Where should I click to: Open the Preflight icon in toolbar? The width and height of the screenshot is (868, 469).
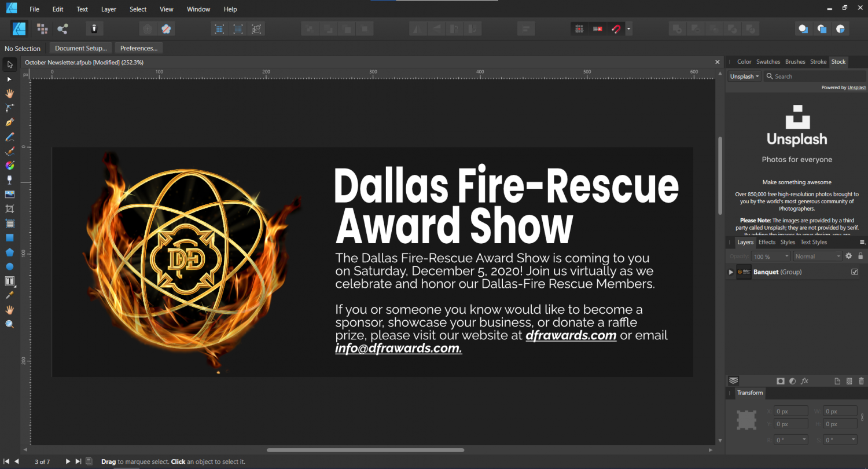(x=94, y=28)
